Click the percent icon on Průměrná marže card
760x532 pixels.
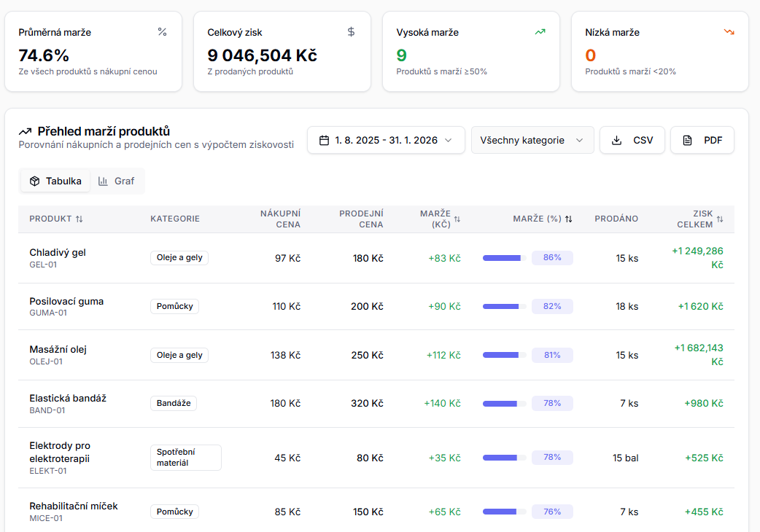pos(162,32)
